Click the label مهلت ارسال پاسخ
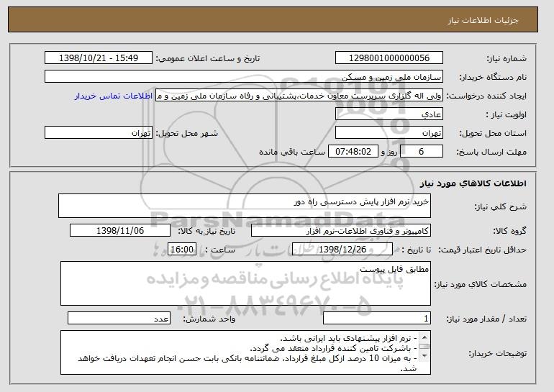 pos(491,152)
